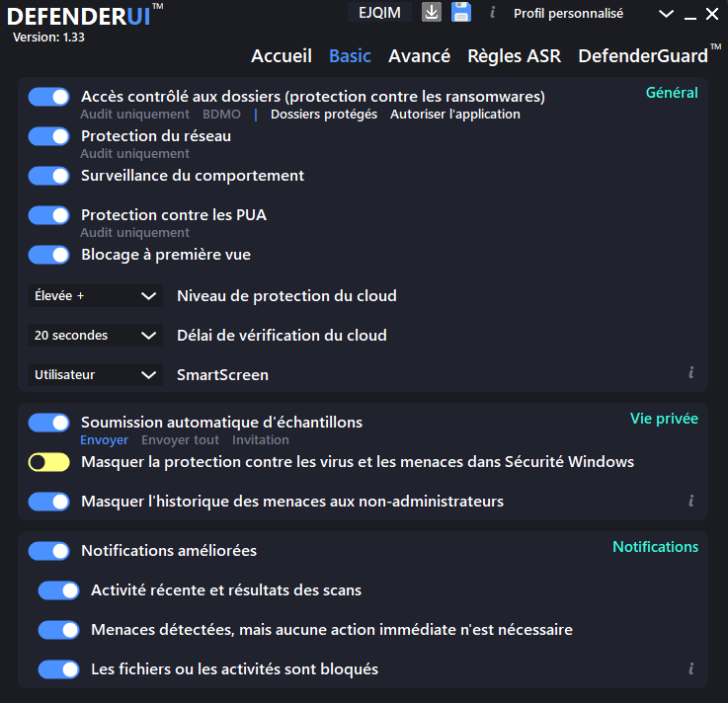The image size is (728, 703).
Task: Click the Général section label
Action: tap(672, 93)
